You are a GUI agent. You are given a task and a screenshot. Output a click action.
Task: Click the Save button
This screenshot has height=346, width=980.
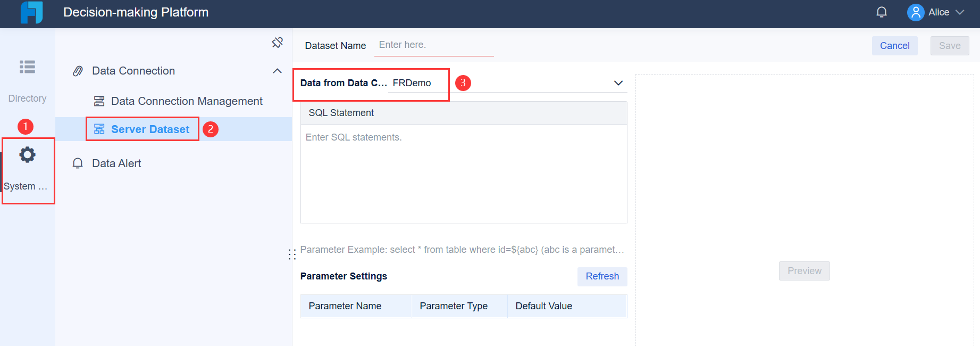[949, 46]
